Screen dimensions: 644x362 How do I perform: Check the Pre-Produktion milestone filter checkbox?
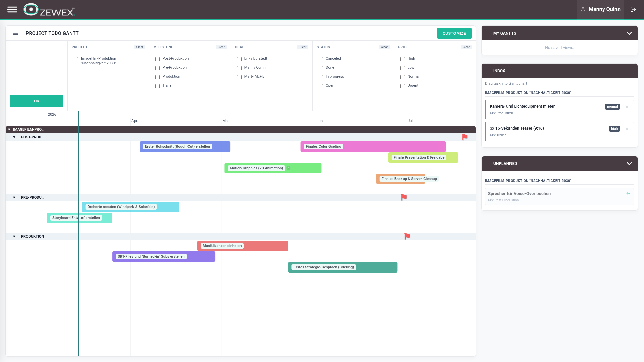click(157, 68)
